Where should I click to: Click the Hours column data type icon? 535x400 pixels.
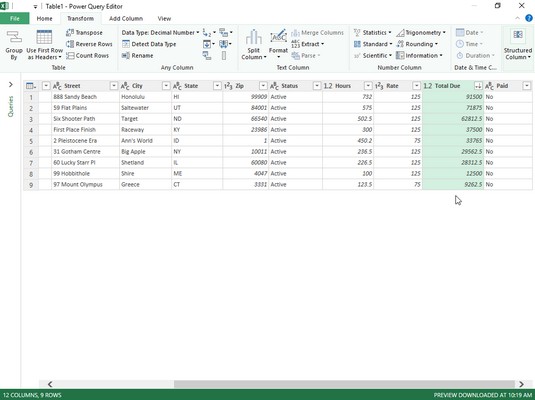(x=328, y=86)
